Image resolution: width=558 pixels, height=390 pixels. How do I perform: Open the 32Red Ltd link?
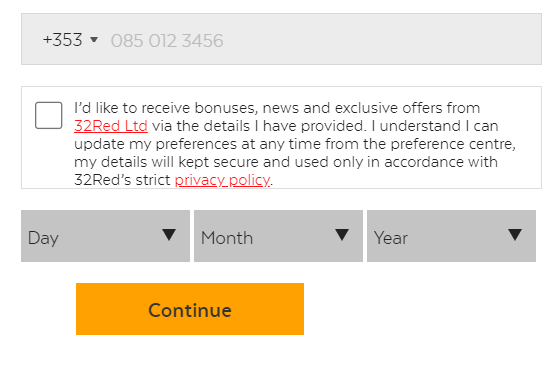tap(111, 126)
